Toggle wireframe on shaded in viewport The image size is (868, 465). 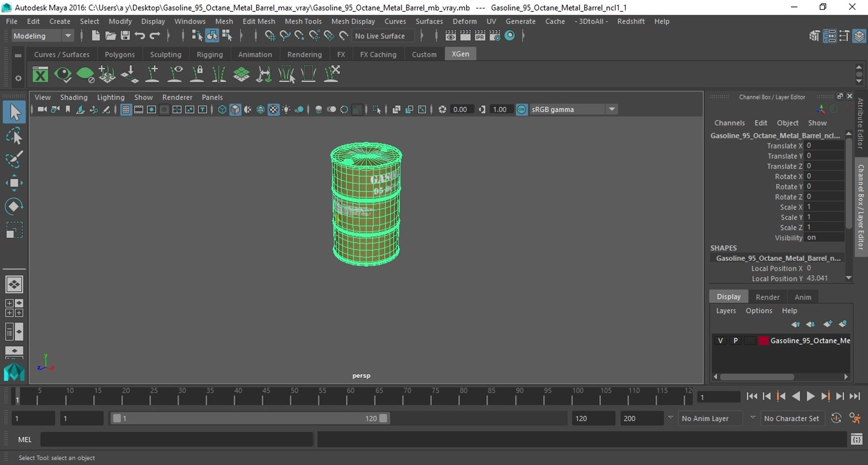(x=260, y=109)
